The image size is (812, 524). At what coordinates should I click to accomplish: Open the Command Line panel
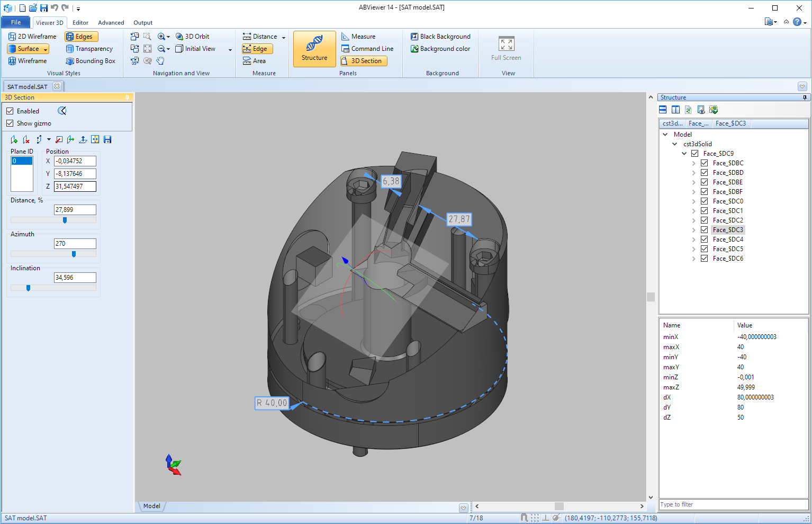(367, 49)
